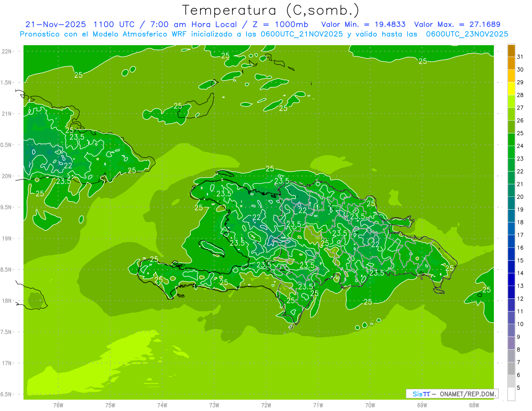Click the '18N' latitude axis label
Image resolution: width=532 pixels, height=411 pixels.
[7, 301]
